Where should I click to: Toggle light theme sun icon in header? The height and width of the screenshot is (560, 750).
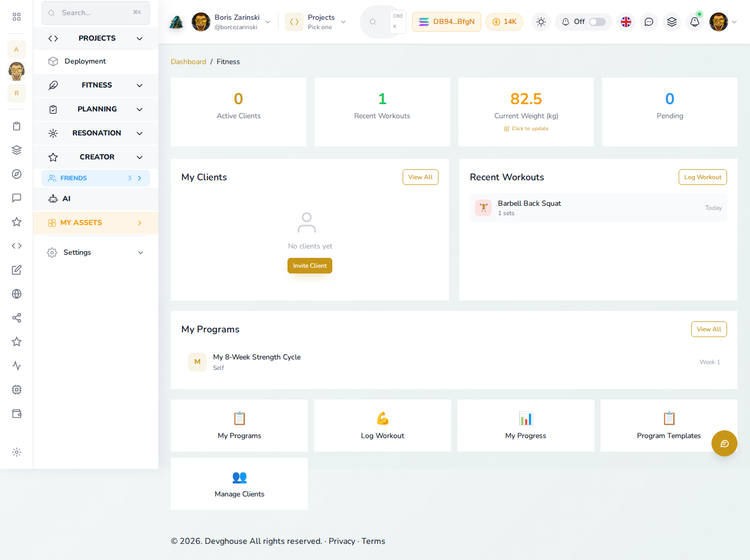point(541,22)
